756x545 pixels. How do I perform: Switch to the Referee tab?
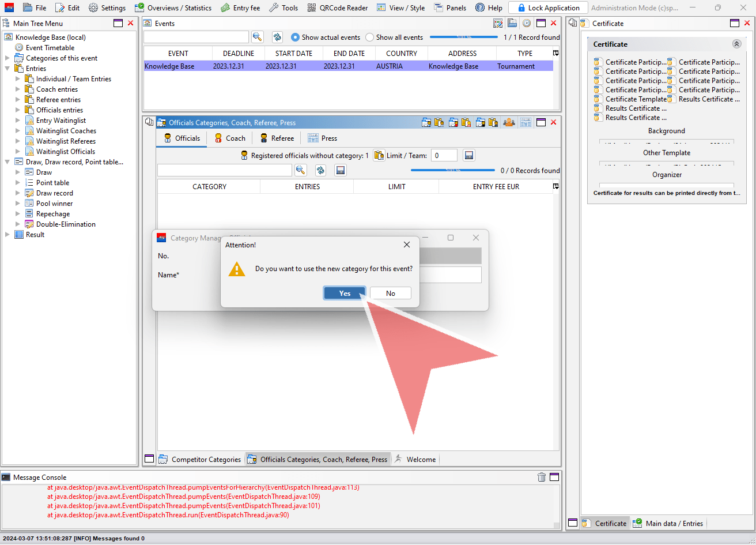coord(277,138)
